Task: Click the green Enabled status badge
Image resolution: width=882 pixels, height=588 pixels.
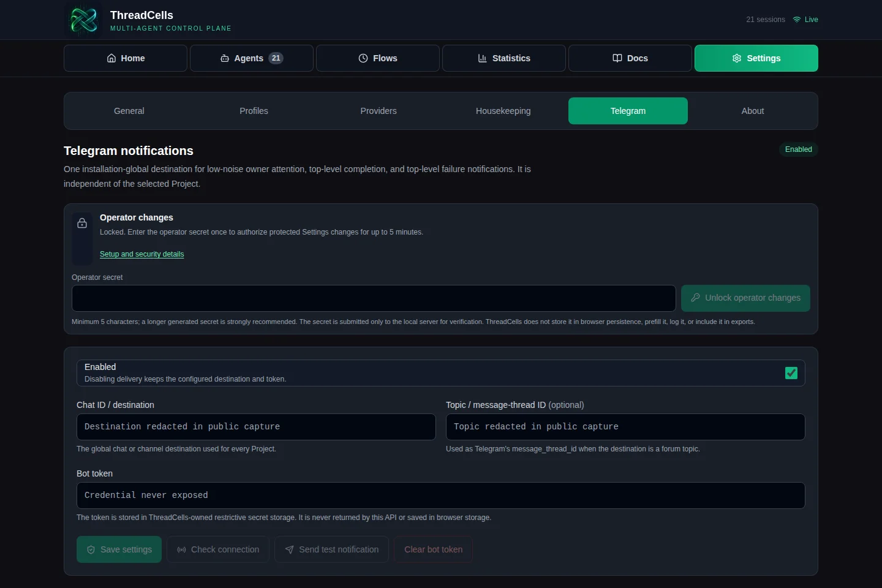Action: 799,149
